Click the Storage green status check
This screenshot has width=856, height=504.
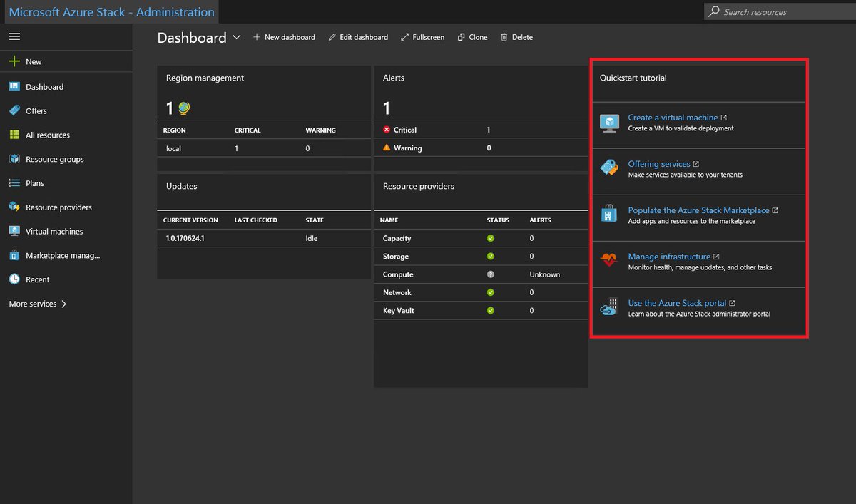[x=491, y=256]
